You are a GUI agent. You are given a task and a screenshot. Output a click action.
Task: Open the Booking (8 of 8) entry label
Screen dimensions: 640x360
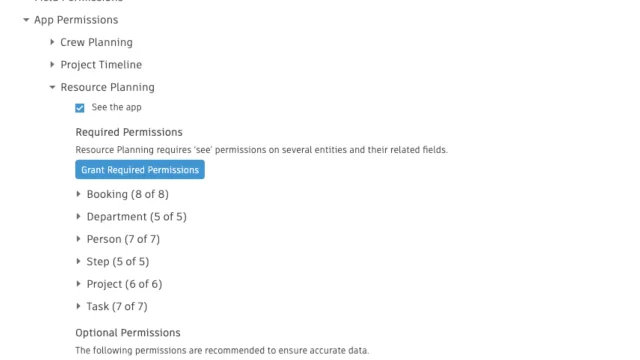click(x=128, y=194)
